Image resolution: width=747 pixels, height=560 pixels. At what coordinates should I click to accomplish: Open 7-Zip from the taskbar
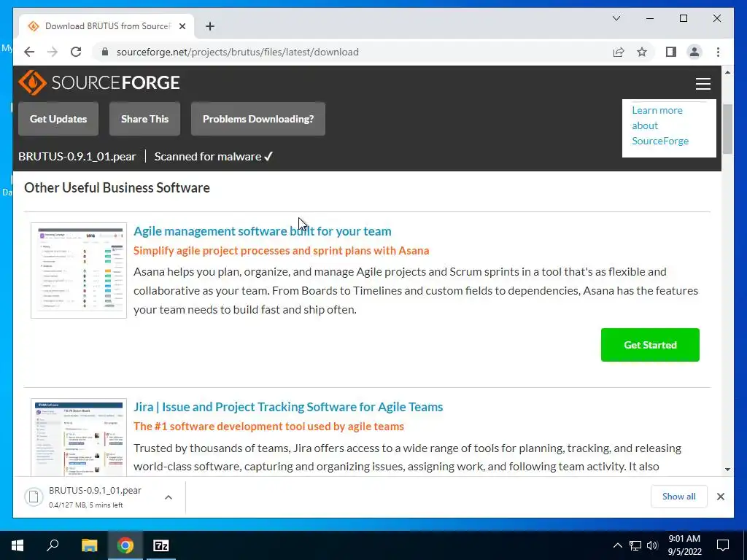161,545
